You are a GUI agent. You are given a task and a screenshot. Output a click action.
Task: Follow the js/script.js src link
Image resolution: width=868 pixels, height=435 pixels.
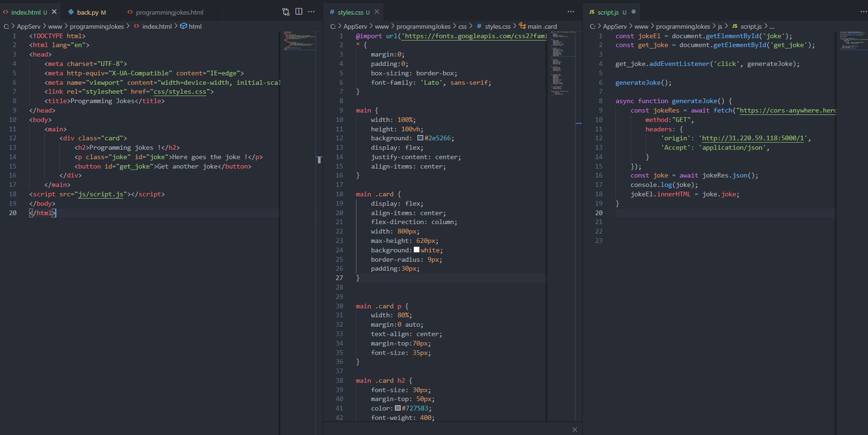[101, 194]
